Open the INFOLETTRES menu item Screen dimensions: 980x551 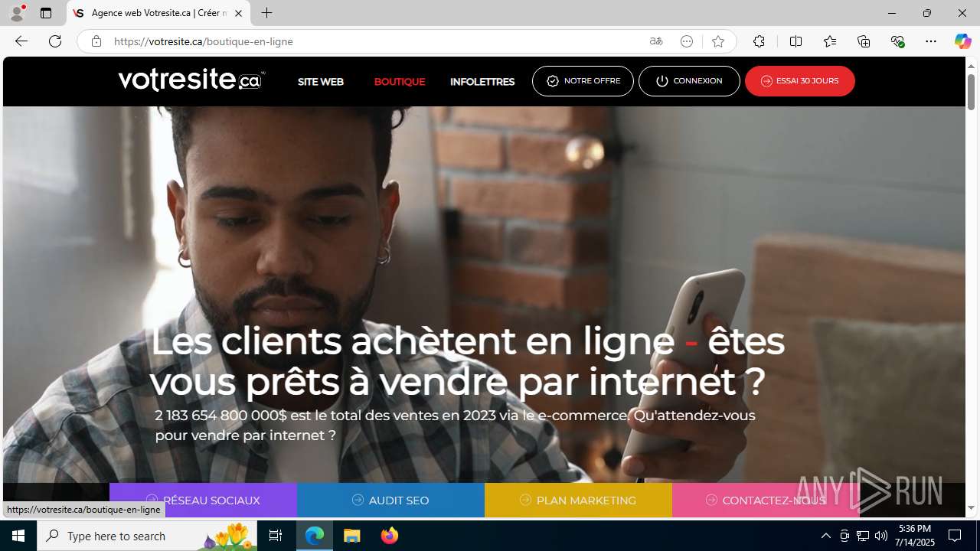click(x=482, y=82)
